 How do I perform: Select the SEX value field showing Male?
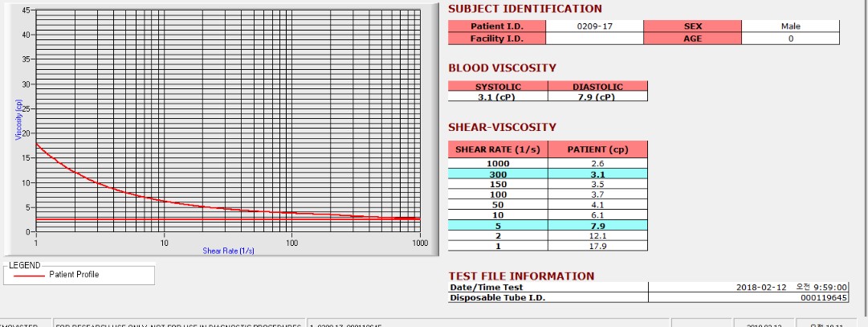coord(790,26)
